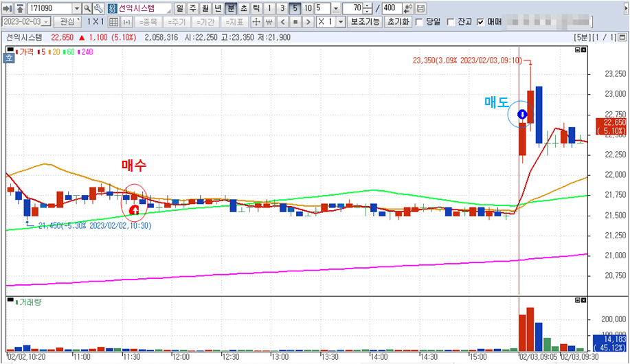Click the 초기화 reset button
630x364 pixels.
coord(398,22)
